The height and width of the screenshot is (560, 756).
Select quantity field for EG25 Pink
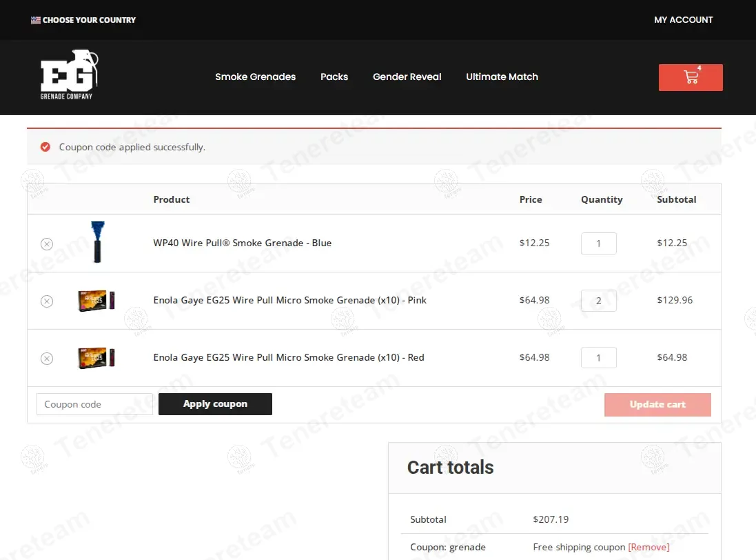tap(598, 301)
